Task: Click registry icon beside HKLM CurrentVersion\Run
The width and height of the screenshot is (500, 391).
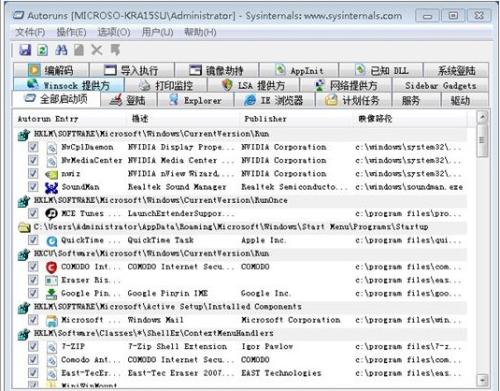Action: tap(24, 134)
